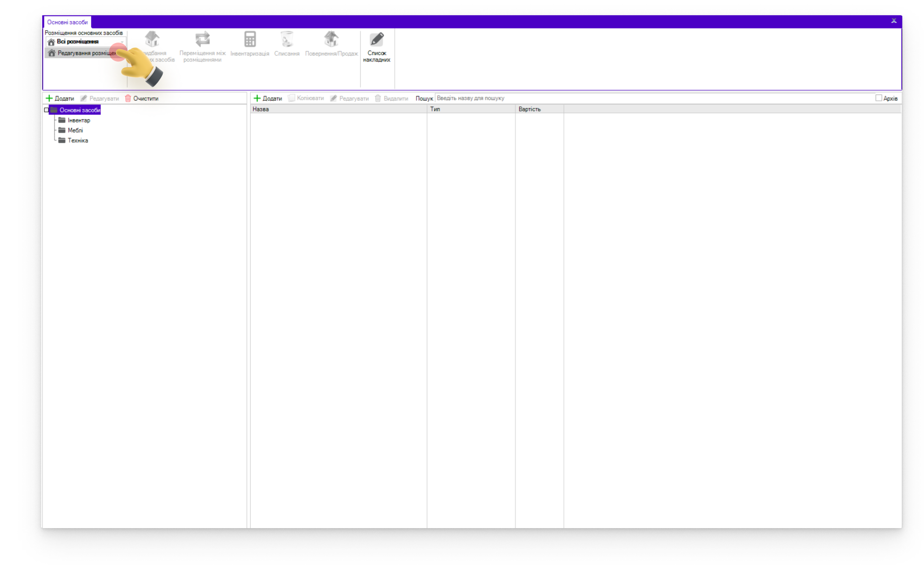Add a category with left Додати
Viewport: 924px width, 578px height.
point(60,98)
